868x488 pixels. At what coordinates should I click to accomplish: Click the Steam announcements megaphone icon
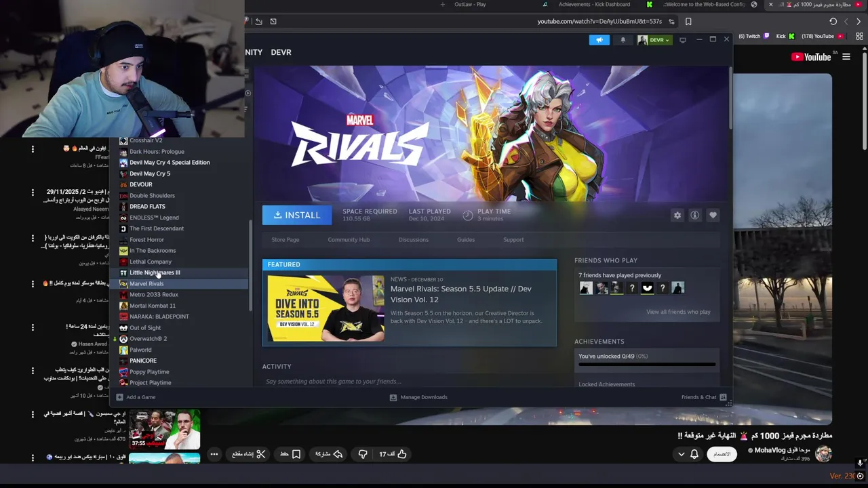pos(599,40)
